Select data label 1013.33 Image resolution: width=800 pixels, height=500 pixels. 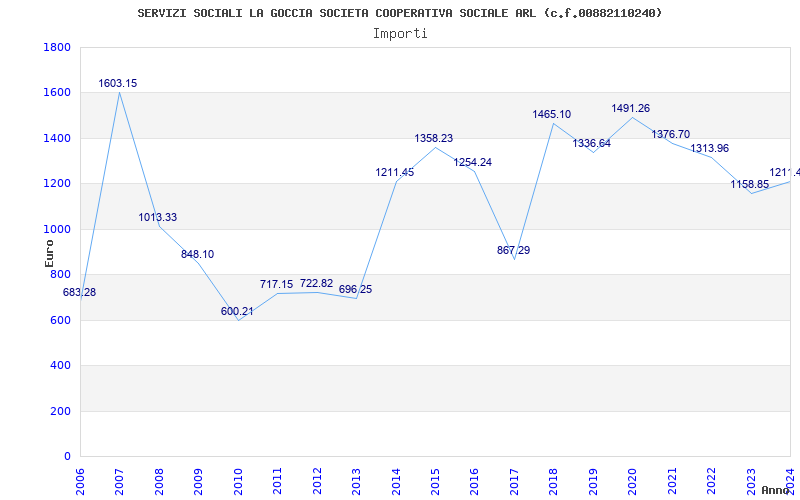pyautogui.click(x=158, y=217)
